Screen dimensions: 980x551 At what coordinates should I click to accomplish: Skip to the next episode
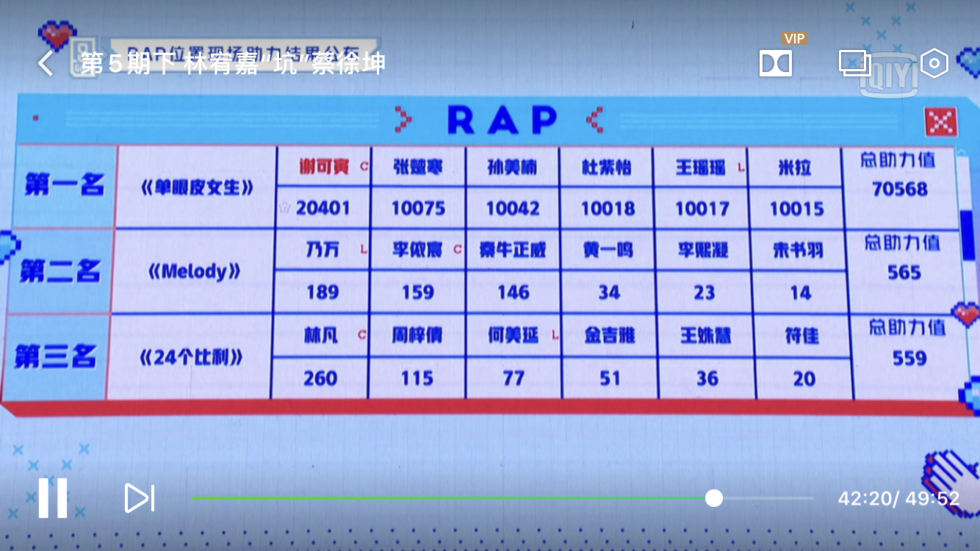[140, 498]
